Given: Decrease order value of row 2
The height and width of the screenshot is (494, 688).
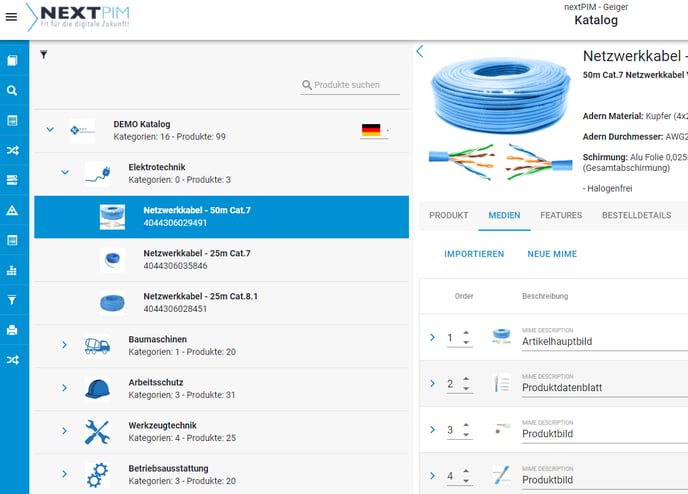Looking at the screenshot, I should (466, 389).
